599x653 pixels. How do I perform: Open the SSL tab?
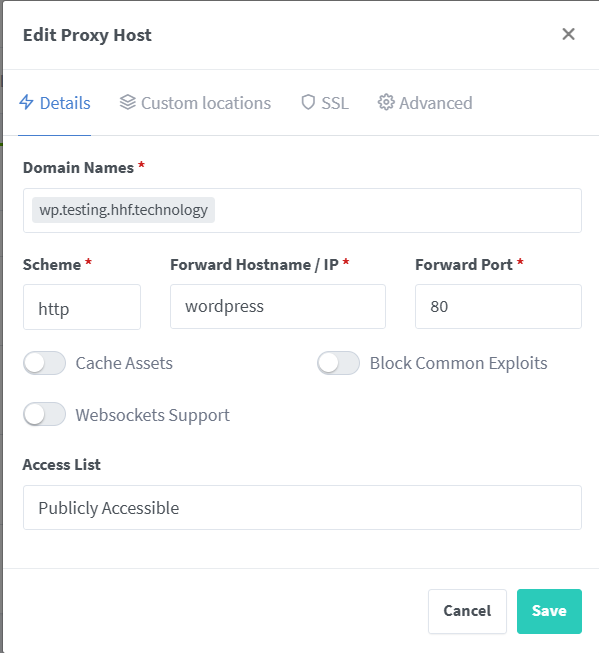coord(325,103)
